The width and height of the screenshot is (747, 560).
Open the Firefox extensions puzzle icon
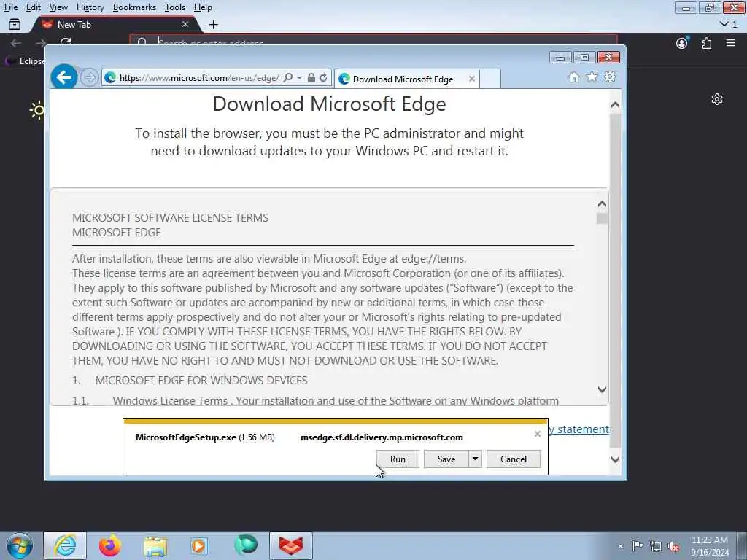(x=706, y=43)
